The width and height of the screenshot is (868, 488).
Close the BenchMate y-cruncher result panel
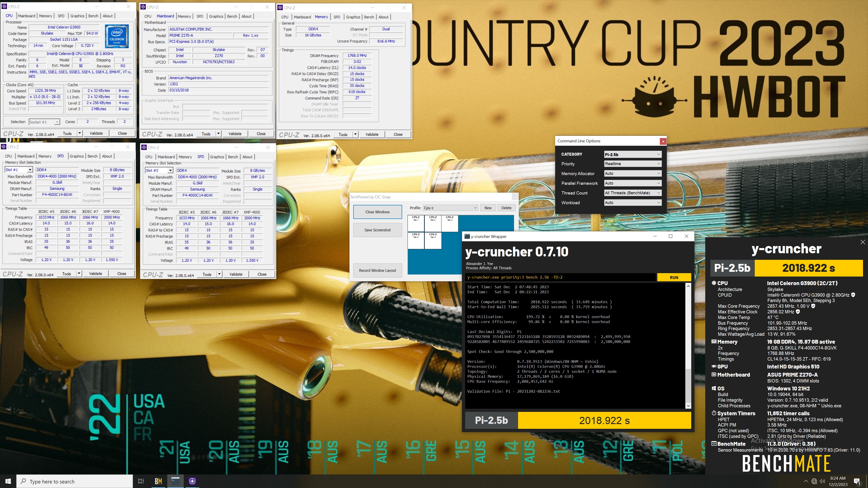pyautogui.click(x=862, y=242)
